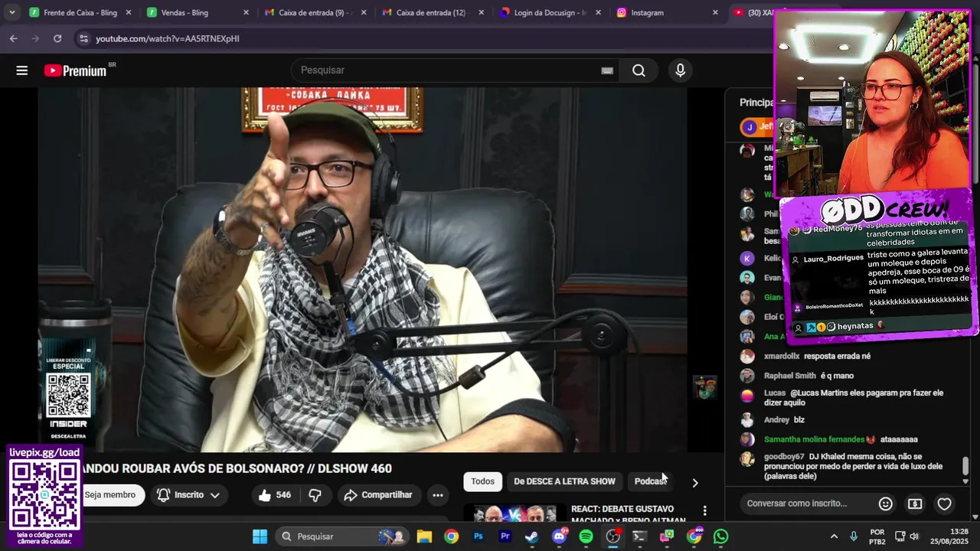This screenshot has height=551, width=980.
Task: Like the video with 546 likes
Action: pyautogui.click(x=275, y=495)
